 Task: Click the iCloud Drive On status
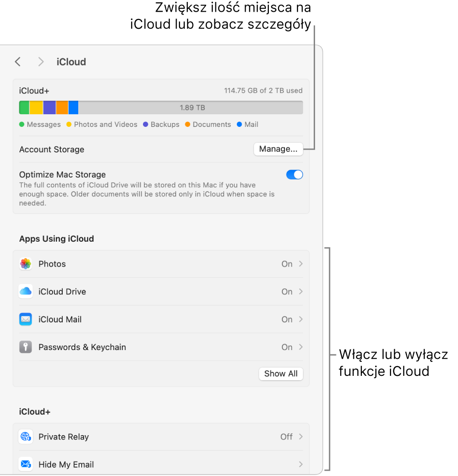point(287,291)
